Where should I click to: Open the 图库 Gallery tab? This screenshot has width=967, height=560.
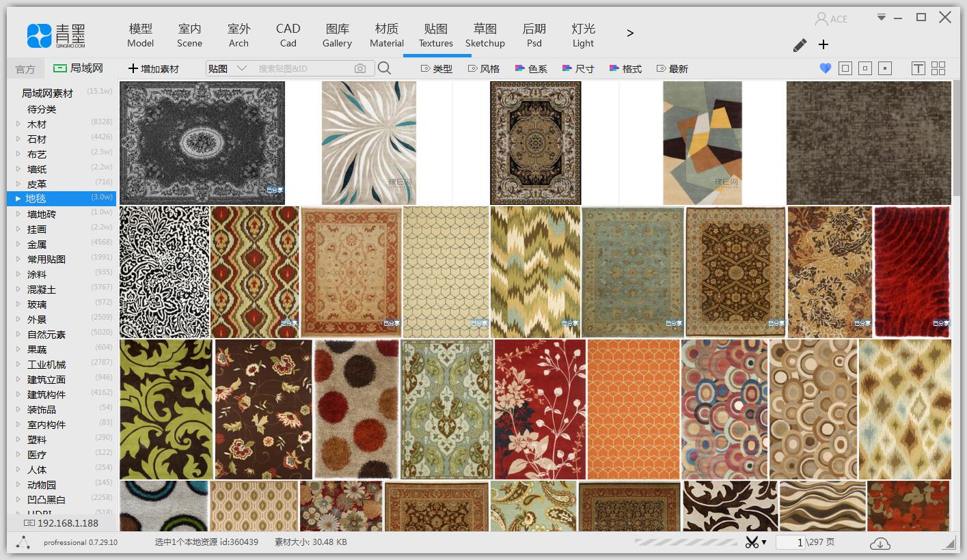337,35
